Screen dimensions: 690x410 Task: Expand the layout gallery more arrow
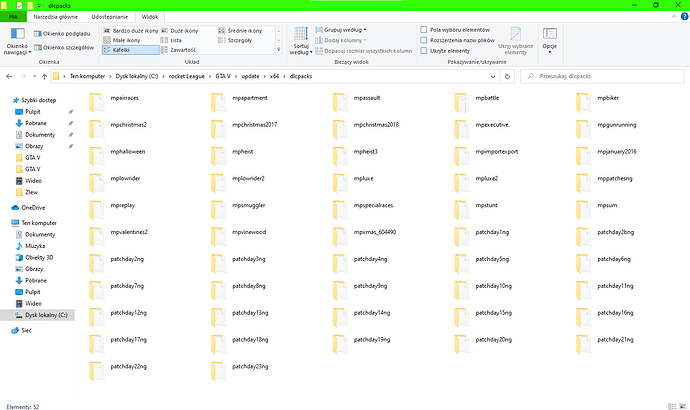point(278,50)
